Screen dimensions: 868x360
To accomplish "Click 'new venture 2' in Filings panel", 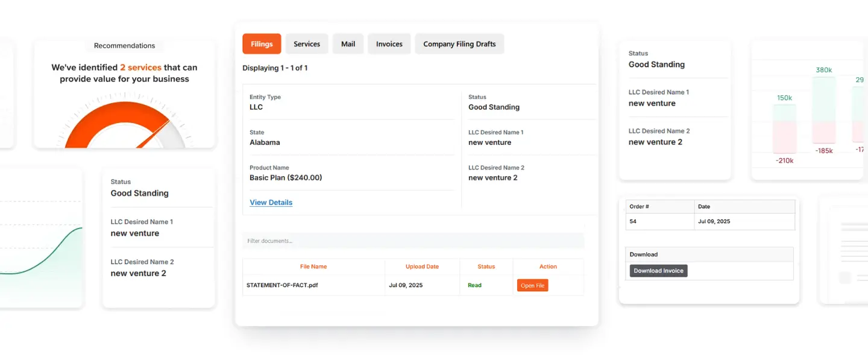I will point(492,178).
